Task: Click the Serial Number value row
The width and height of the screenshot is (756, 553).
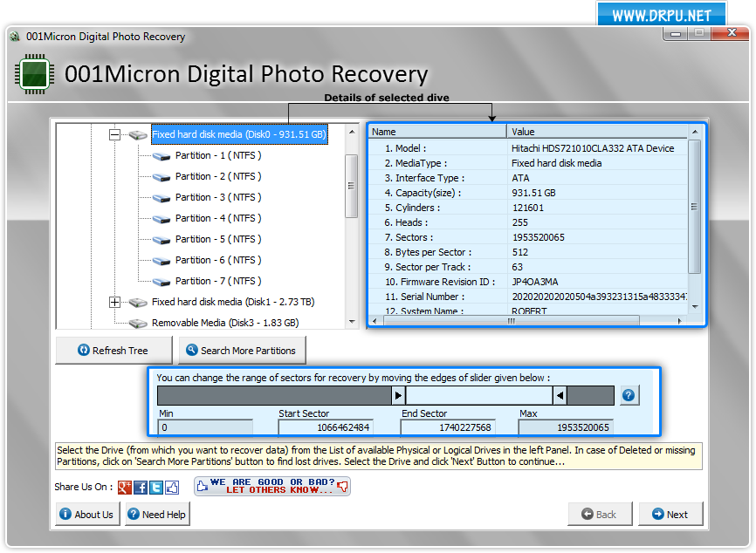Action: (x=600, y=297)
